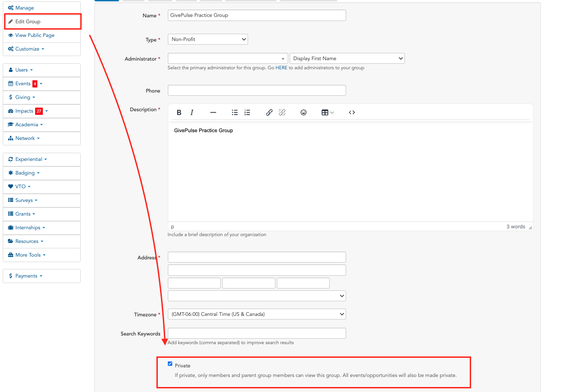Screen dimensions: 581x392
Task: Expand the More Tools sidebar menu
Action: point(41,255)
